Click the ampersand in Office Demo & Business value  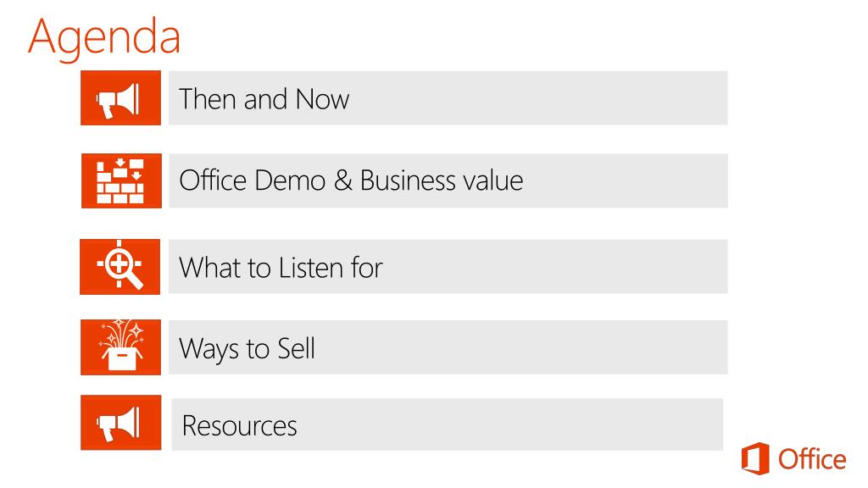(x=343, y=181)
